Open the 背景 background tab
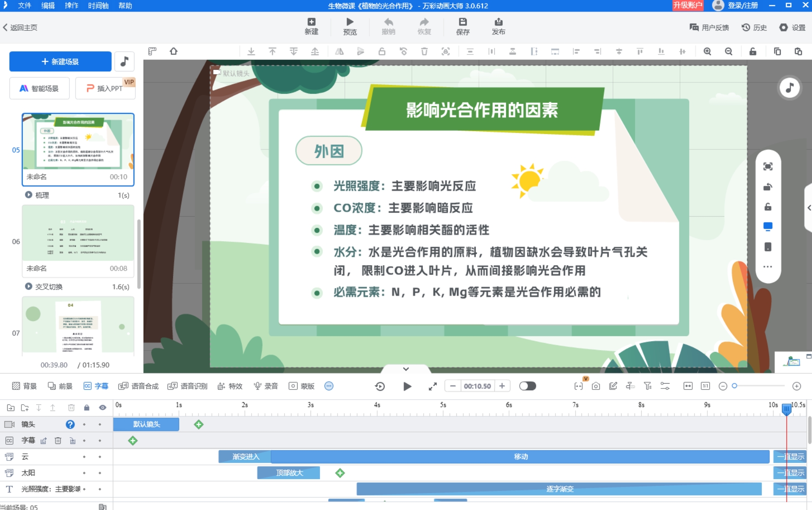The width and height of the screenshot is (812, 510). point(25,386)
